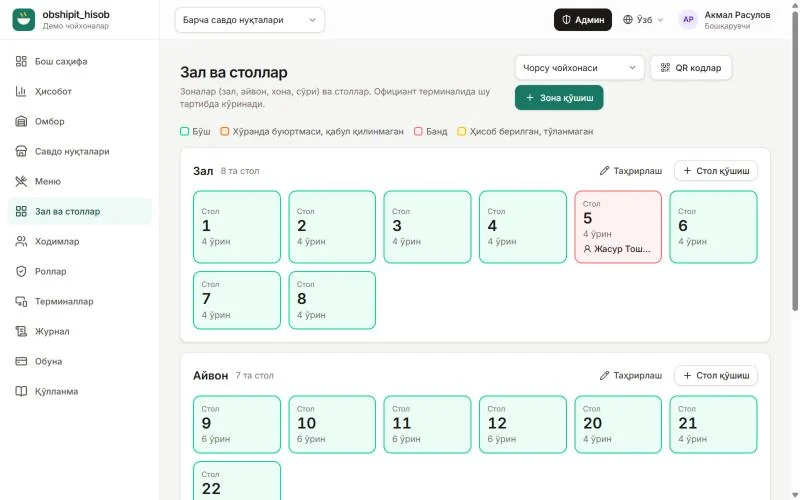Click the shield icon in Админ button
The image size is (800, 500).
[x=566, y=19]
